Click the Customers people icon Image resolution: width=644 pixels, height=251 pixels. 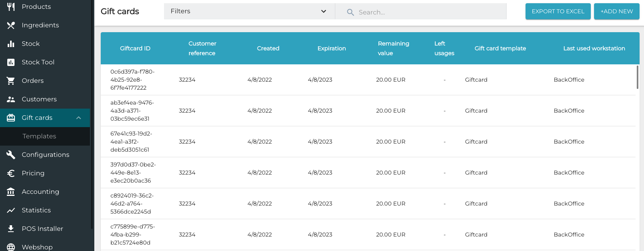[x=11, y=99]
